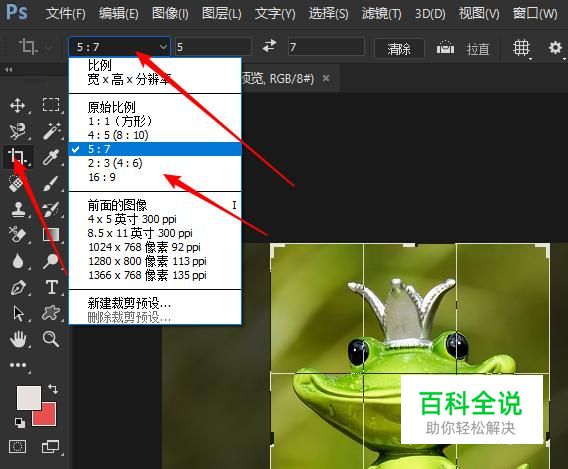Open the 文字(Y) menu

point(275,14)
